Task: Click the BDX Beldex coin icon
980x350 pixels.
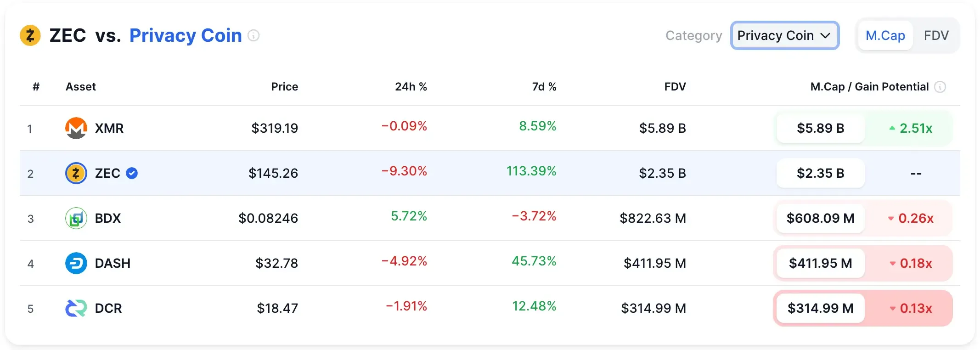Action: pyautogui.click(x=76, y=219)
